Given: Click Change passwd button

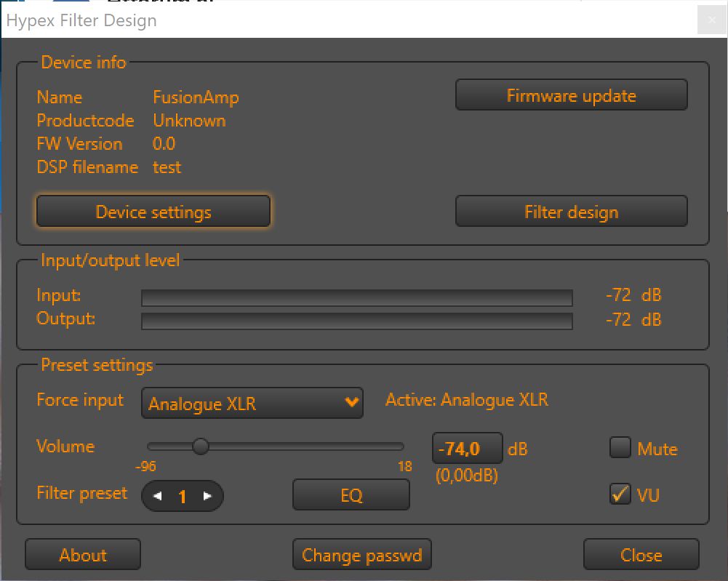Looking at the screenshot, I should [362, 555].
